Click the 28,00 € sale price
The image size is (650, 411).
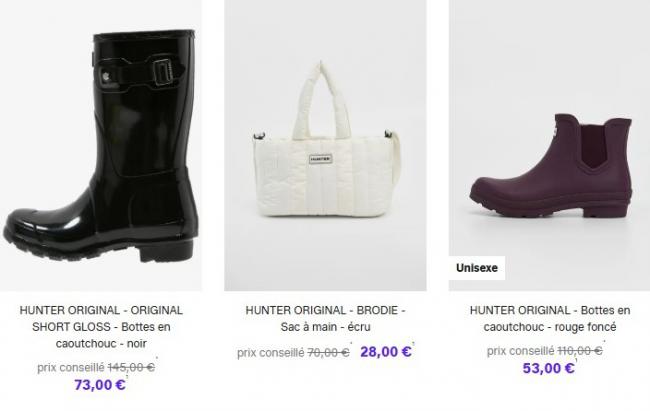(386, 352)
